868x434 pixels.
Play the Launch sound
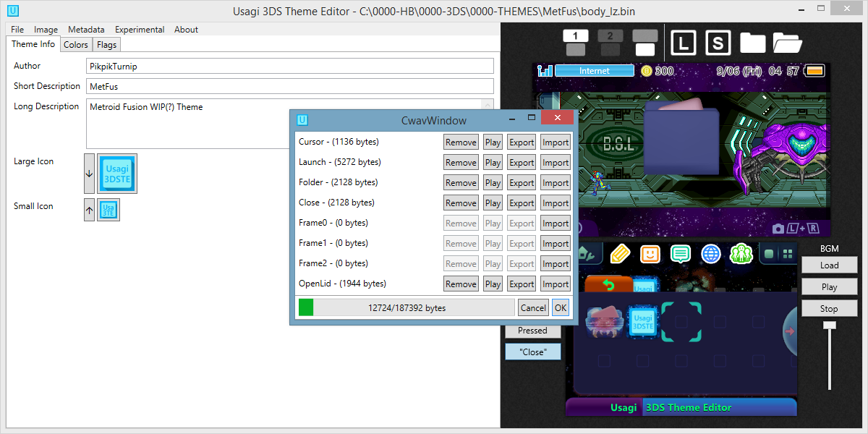pyautogui.click(x=493, y=163)
